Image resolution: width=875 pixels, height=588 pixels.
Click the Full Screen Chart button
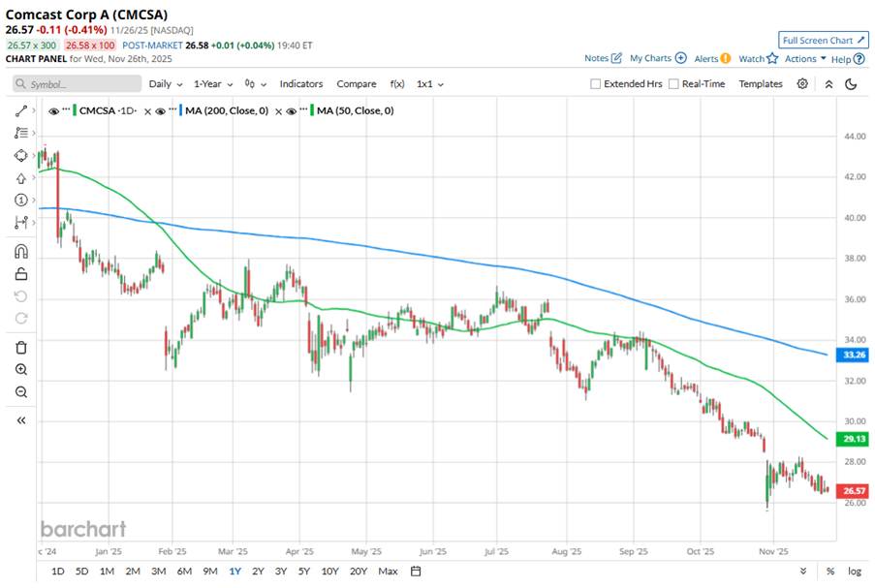coord(823,41)
